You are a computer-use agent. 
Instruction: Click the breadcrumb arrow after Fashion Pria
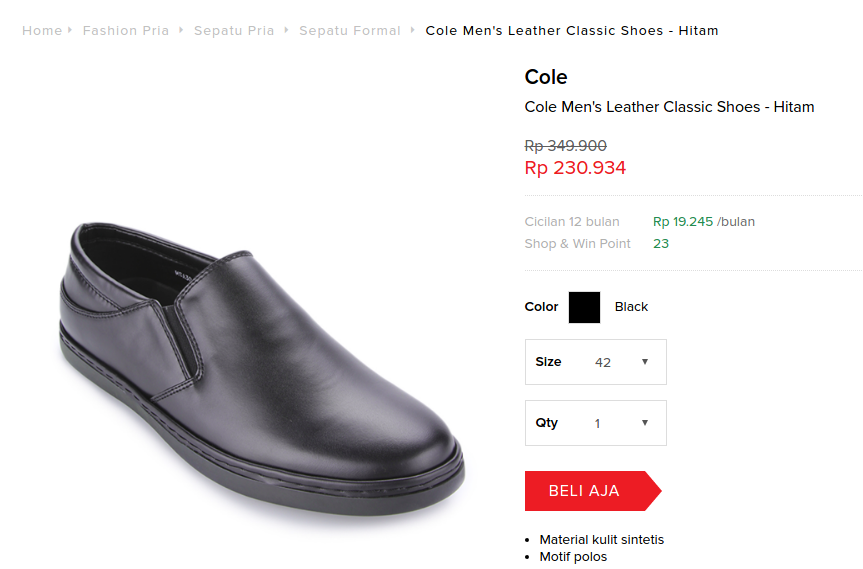click(181, 30)
